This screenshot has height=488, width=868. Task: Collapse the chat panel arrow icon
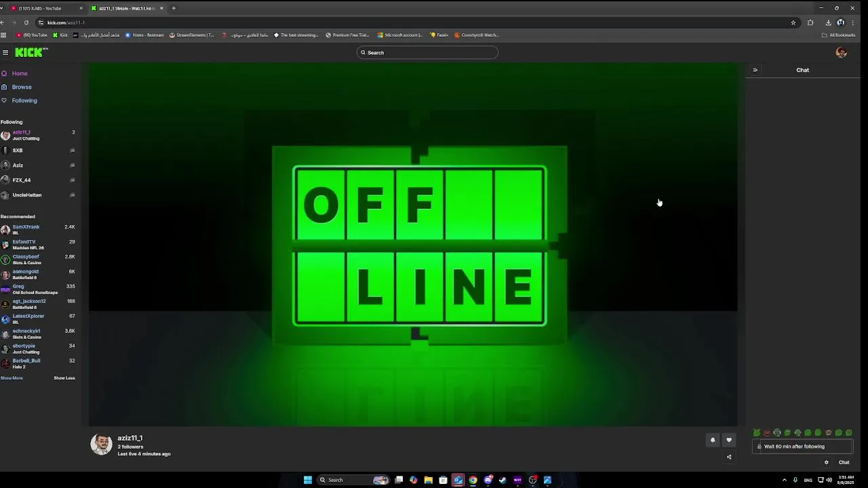(755, 70)
